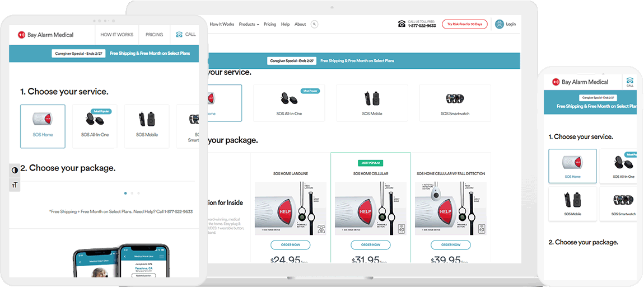The image size is (644, 288).
Task: Click phone app mockup image on tablet
Action: (121, 261)
